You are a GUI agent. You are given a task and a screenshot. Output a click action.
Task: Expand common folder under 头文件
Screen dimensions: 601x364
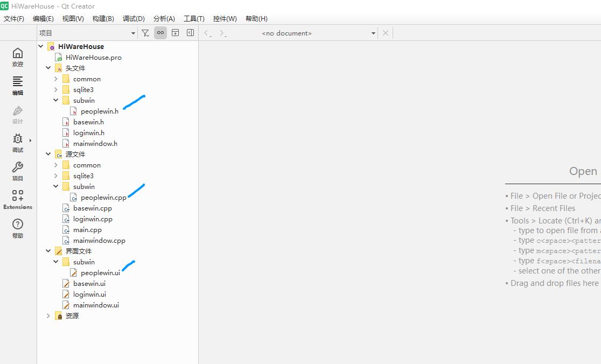coord(56,79)
